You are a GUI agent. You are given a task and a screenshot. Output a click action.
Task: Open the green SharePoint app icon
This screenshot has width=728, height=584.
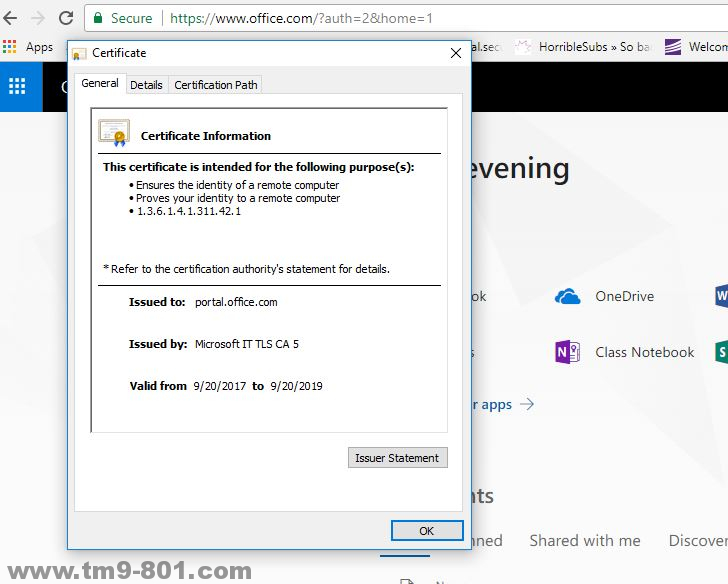click(721, 352)
